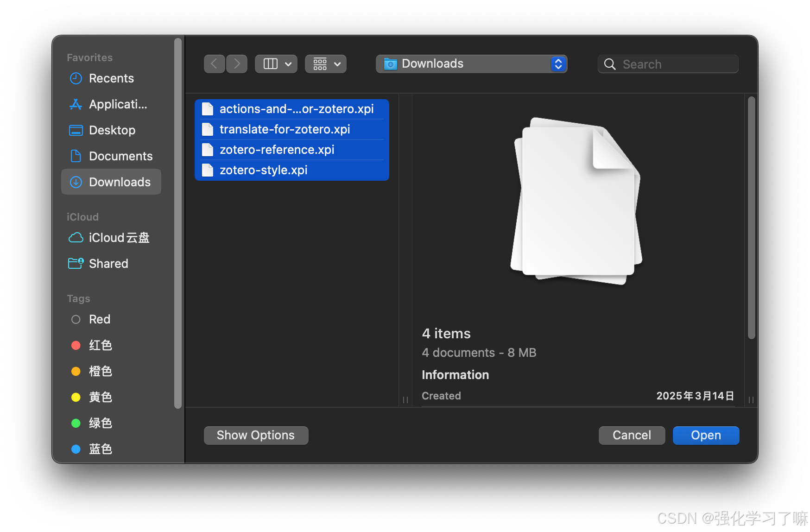Click the file icon of actions-and-...or-zotero.xpi

pos(208,109)
